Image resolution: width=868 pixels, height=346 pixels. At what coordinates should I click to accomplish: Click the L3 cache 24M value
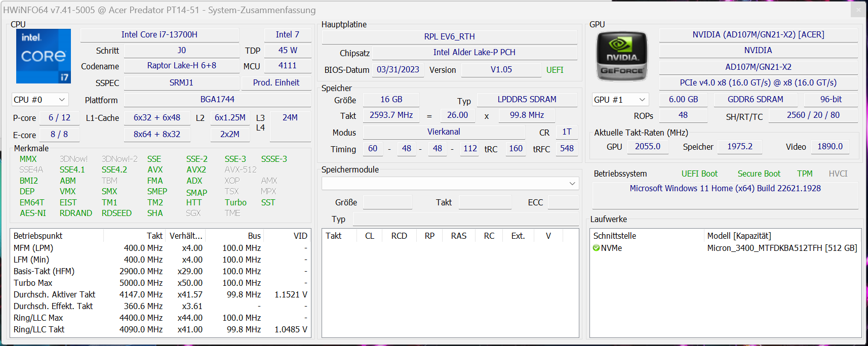click(290, 125)
